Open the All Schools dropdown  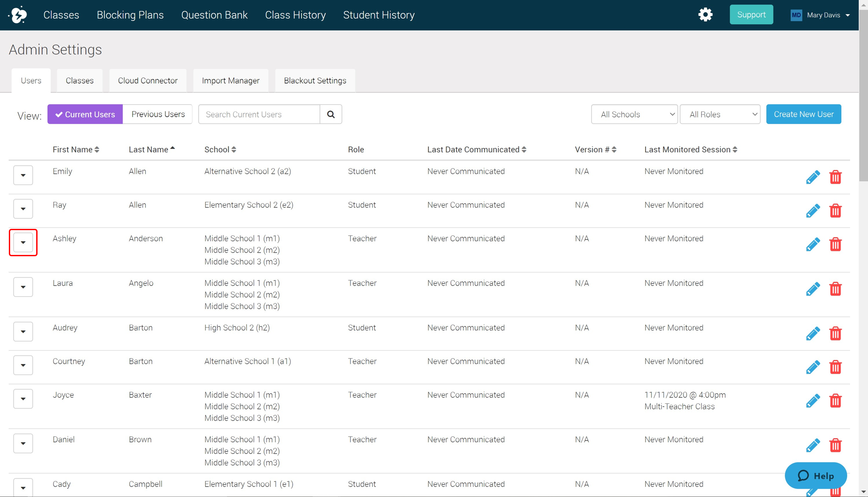634,114
